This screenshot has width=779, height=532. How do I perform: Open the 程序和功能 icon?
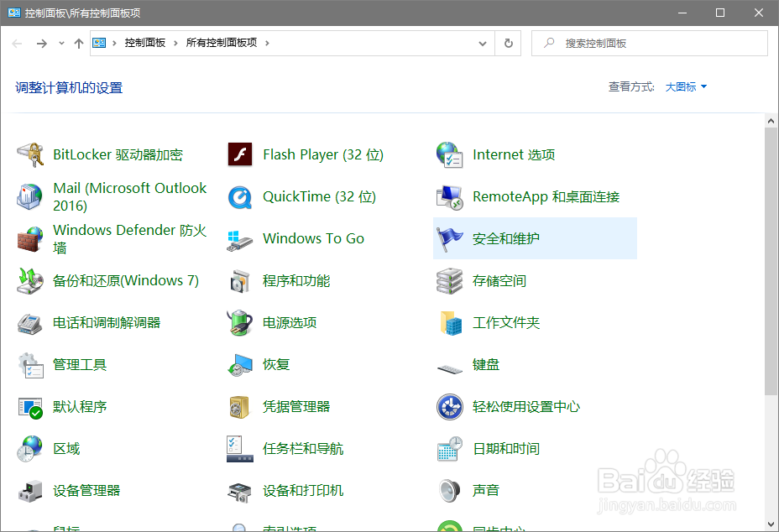point(240,280)
